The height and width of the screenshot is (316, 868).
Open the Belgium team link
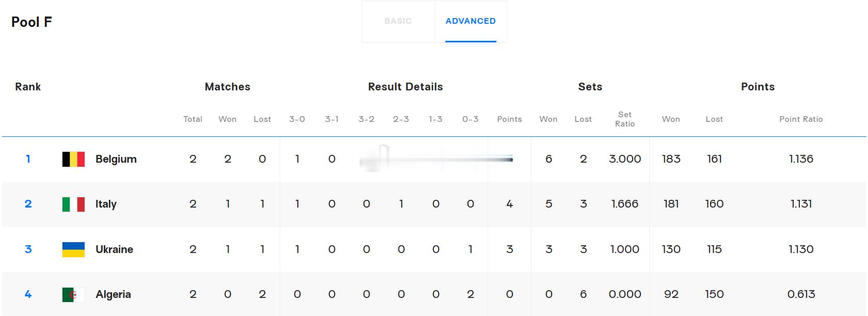116,159
